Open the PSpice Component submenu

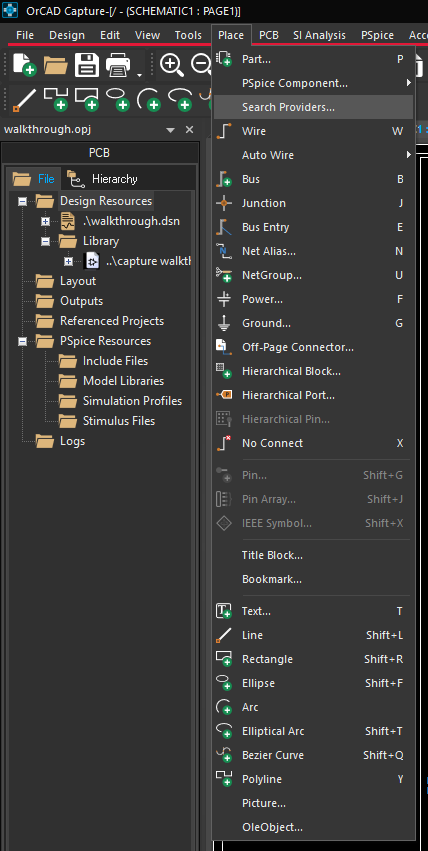coord(314,83)
